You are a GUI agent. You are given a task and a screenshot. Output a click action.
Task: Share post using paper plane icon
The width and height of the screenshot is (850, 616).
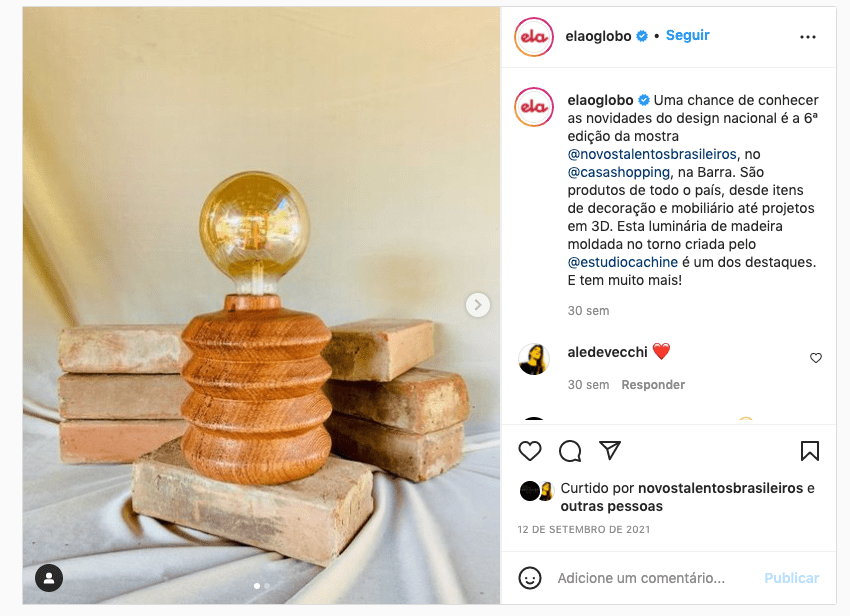click(x=610, y=451)
